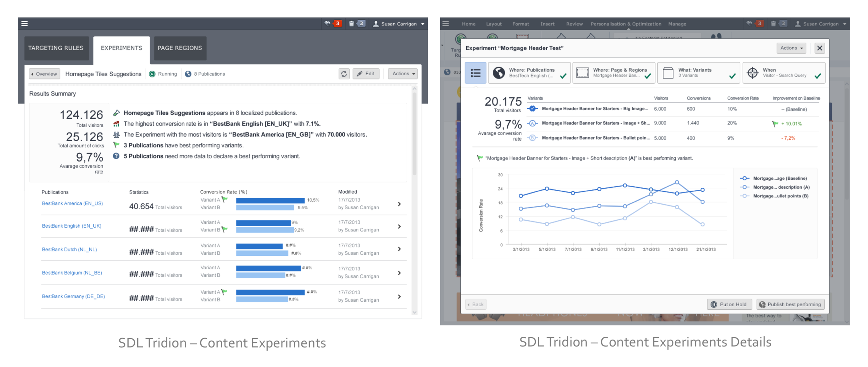Select baseline variant Big Image radio marker
868x367 pixels.
[x=532, y=108]
